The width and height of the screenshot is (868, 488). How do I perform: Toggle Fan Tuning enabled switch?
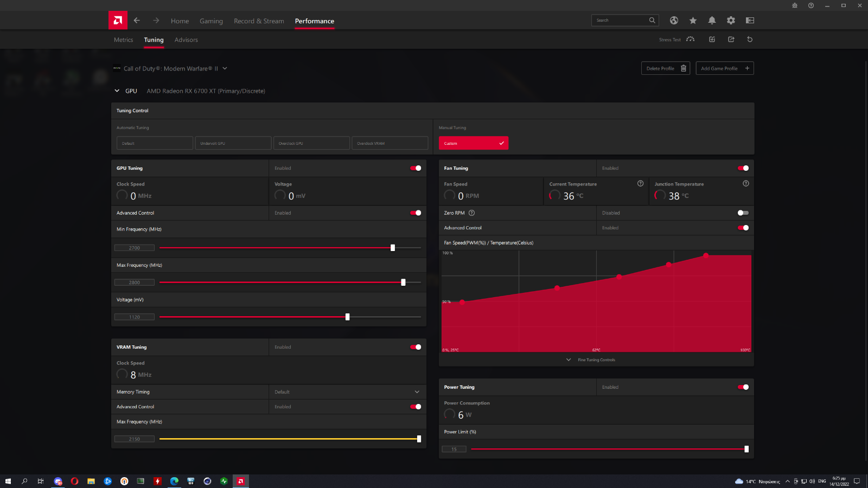pos(743,168)
